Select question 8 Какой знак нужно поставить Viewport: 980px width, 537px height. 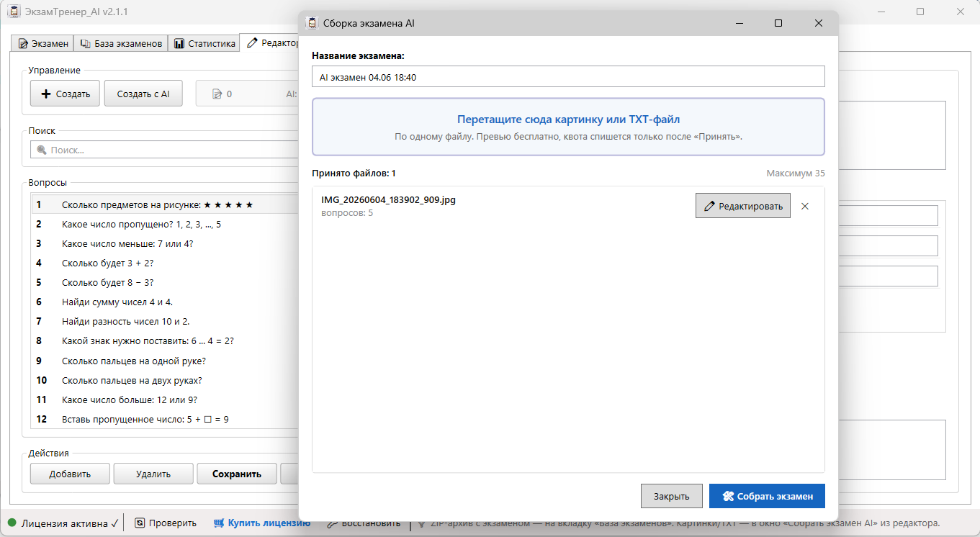pyautogui.click(x=165, y=341)
